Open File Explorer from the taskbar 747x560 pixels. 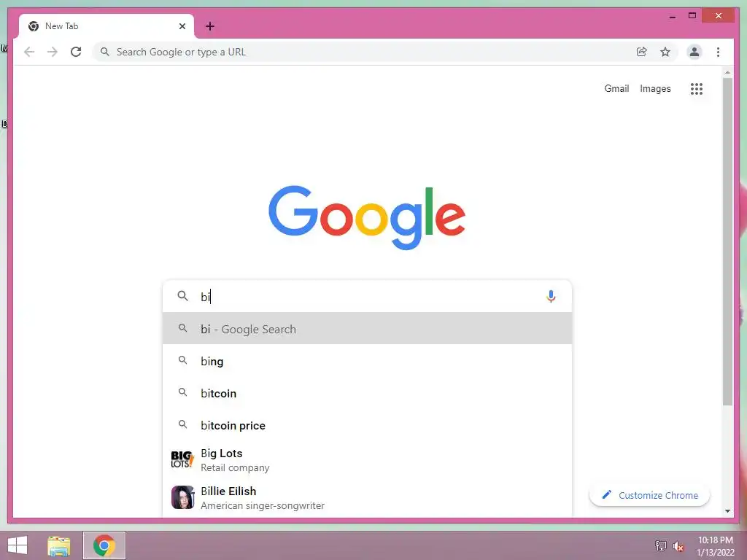click(59, 545)
